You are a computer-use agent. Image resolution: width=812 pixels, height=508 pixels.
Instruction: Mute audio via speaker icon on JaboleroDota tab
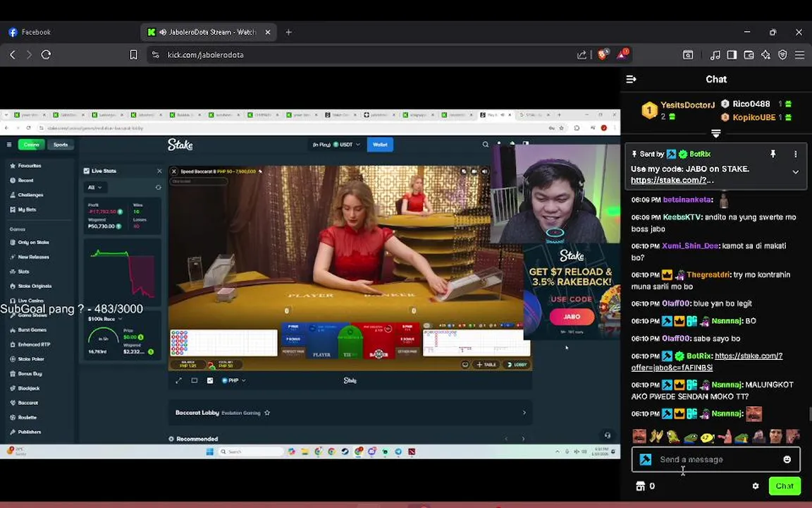pyautogui.click(x=163, y=32)
